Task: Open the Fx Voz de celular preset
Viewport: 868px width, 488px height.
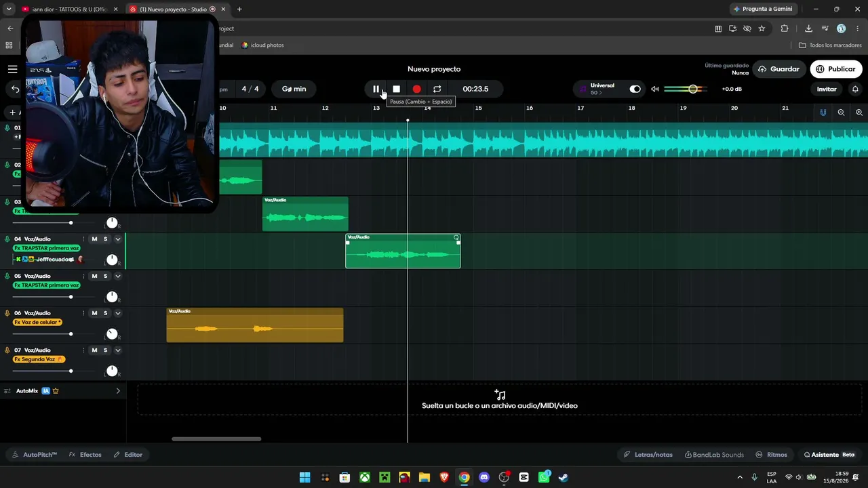Action: [x=38, y=322]
